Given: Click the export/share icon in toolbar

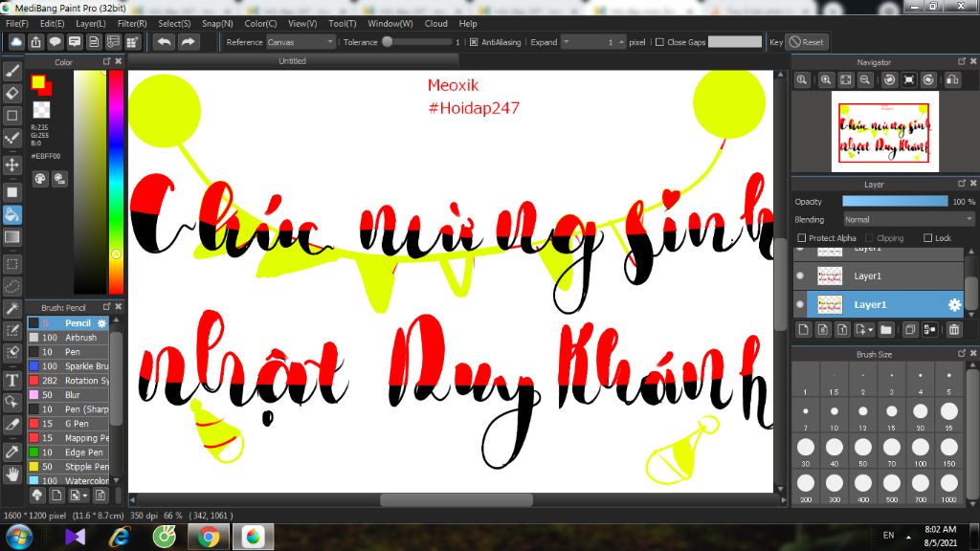Looking at the screenshot, I should (35, 42).
